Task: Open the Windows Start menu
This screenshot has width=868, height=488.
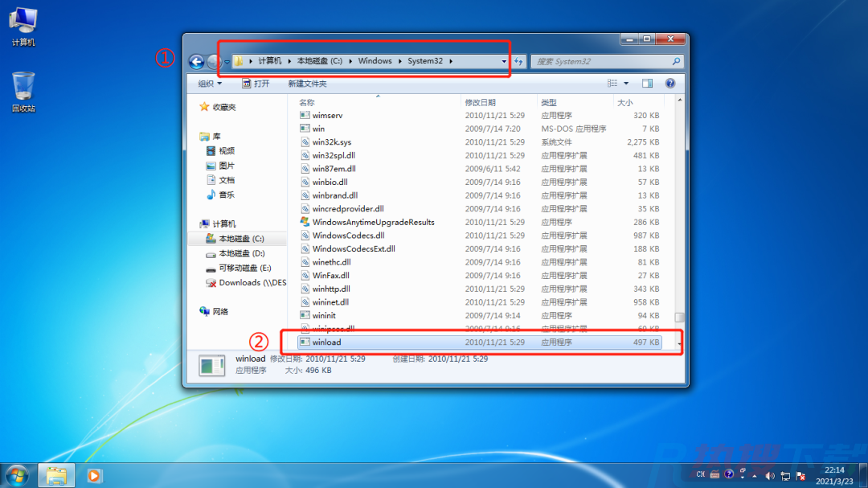Action: pos(17,475)
